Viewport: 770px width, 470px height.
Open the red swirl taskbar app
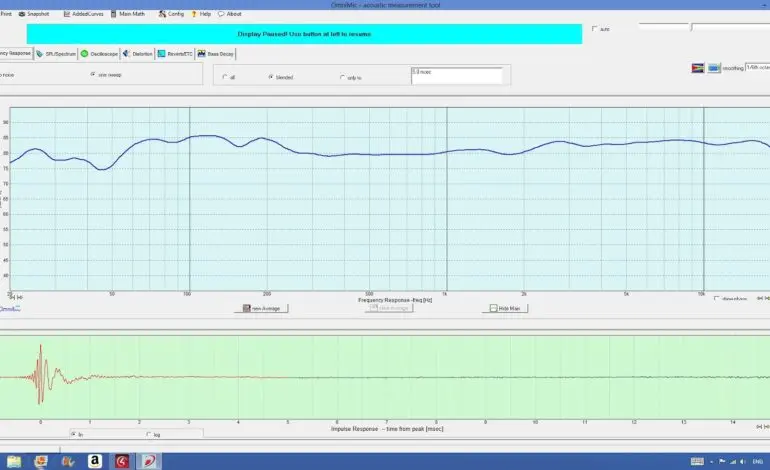tap(122, 461)
